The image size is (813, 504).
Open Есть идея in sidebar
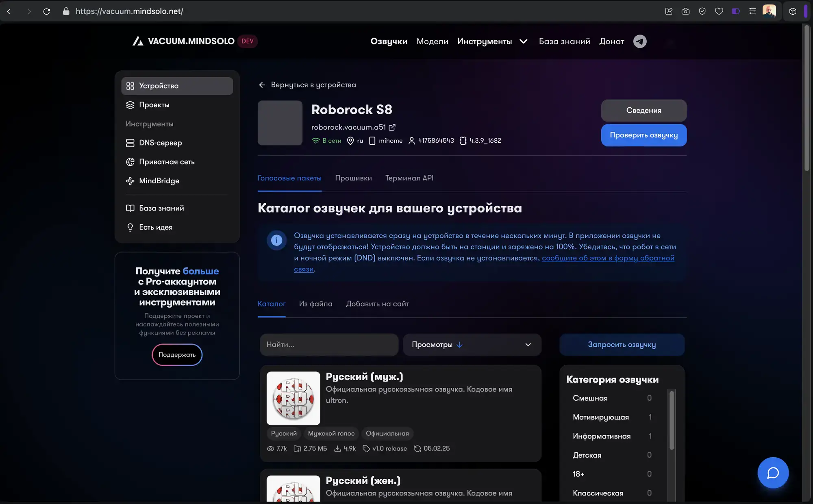(177, 227)
